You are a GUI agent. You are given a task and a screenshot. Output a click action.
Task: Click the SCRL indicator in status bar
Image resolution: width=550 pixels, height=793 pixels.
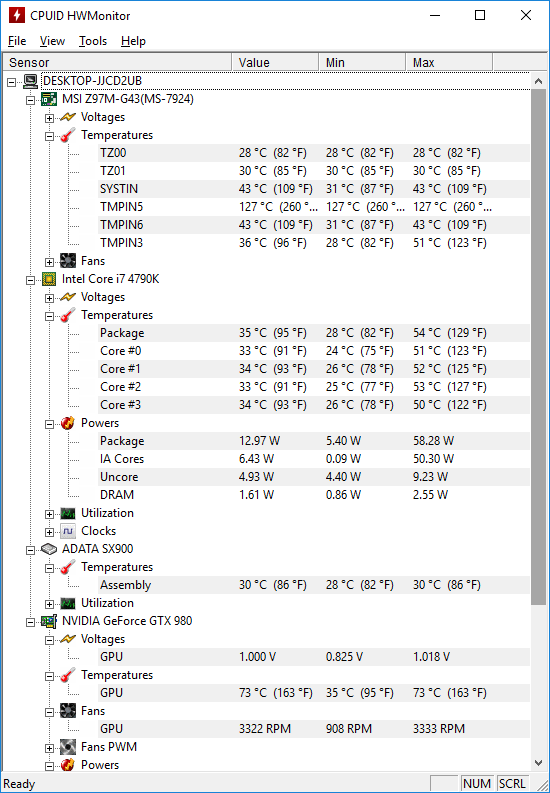(x=512, y=783)
